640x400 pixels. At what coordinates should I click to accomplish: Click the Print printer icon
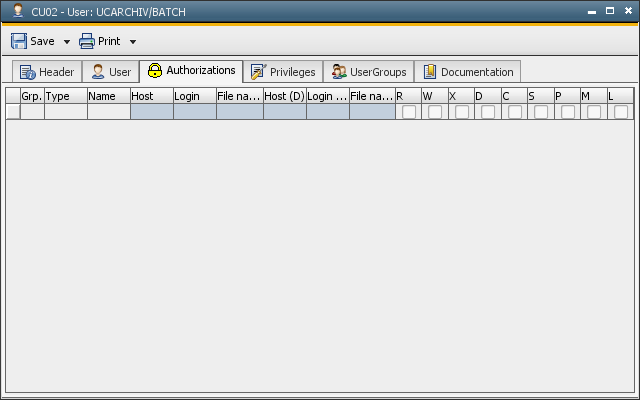pyautogui.click(x=87, y=41)
